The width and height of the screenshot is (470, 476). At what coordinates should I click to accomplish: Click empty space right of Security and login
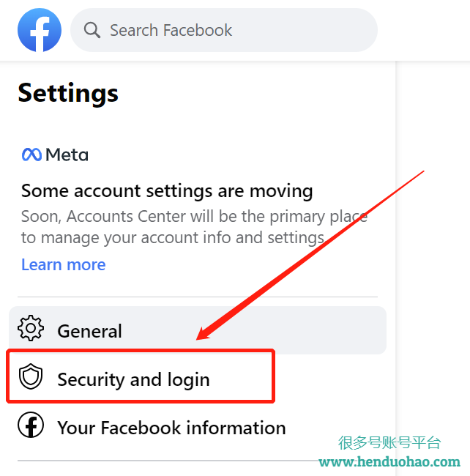(331, 379)
